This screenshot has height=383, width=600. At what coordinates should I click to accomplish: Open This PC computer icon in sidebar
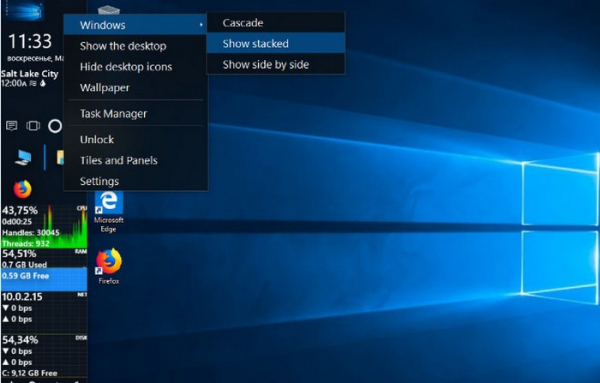click(23, 157)
